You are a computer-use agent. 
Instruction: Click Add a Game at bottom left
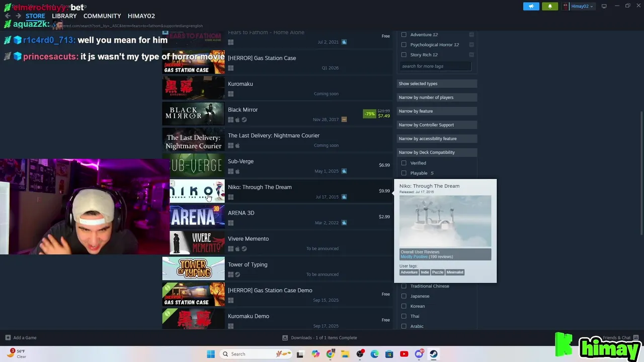click(x=21, y=338)
